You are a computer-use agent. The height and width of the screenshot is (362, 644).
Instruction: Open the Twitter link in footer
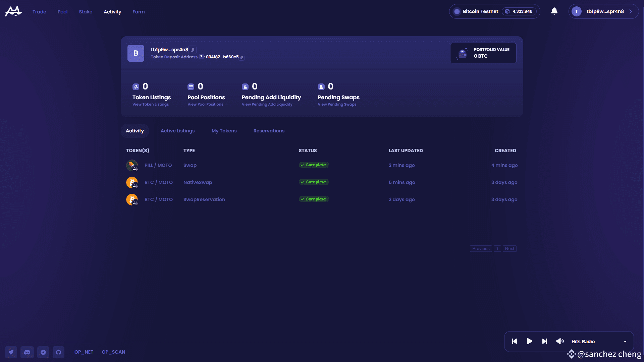click(x=11, y=352)
